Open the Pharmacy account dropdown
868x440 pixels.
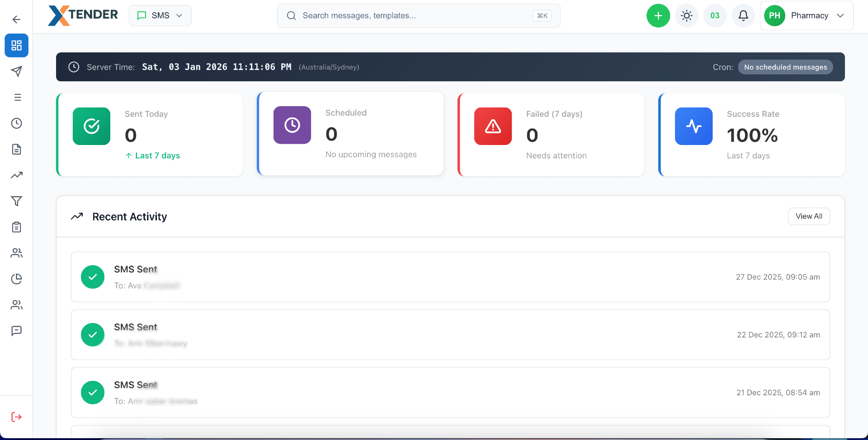click(x=807, y=16)
